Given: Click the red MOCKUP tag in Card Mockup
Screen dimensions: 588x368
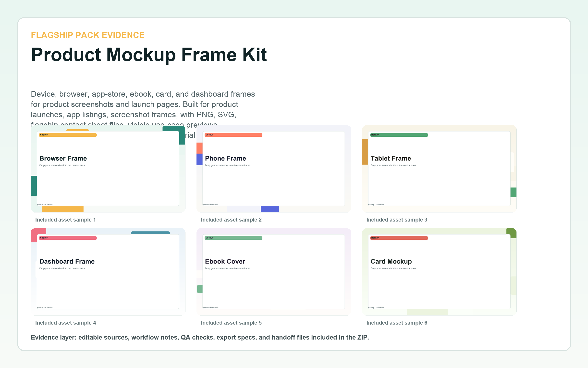Looking at the screenshot, I should pyautogui.click(x=399, y=238).
